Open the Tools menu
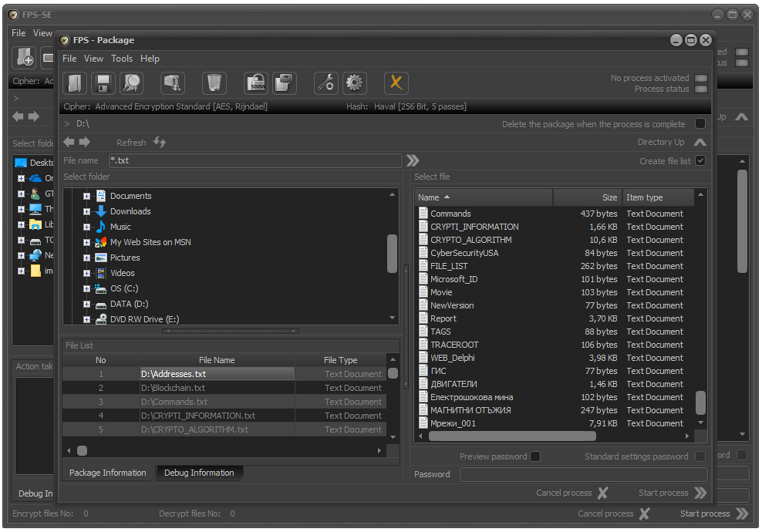 (122, 59)
